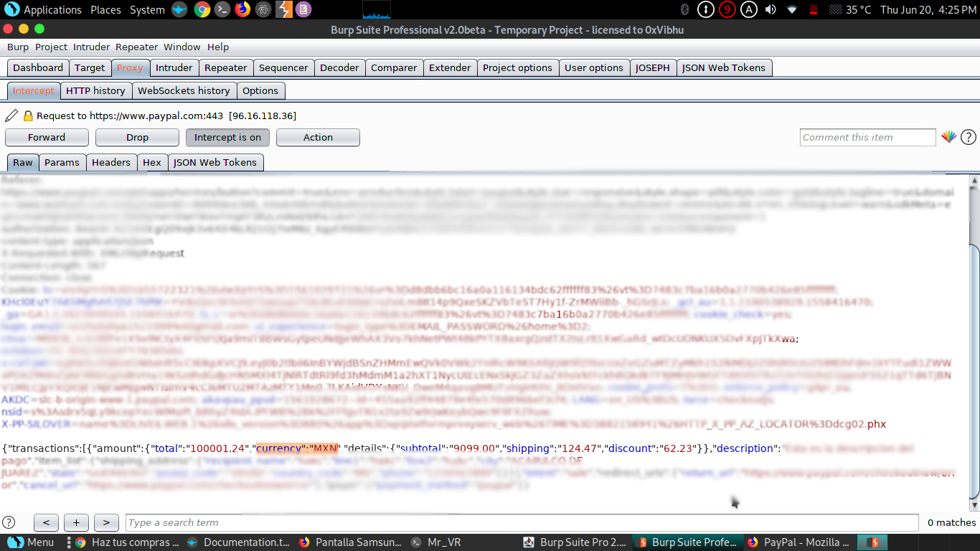Open the rainbow highlight color picker
The height and width of the screenshot is (551, 980).
click(949, 137)
